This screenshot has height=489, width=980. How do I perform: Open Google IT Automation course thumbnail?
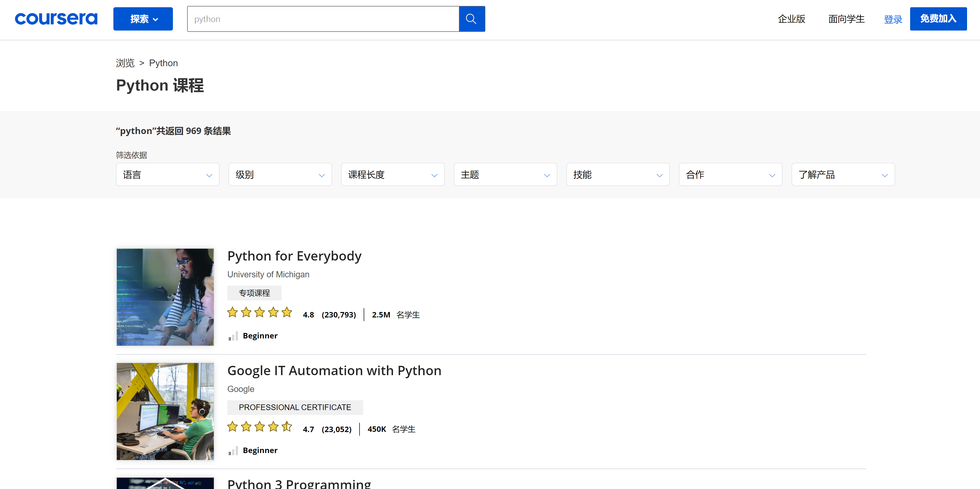click(x=165, y=411)
